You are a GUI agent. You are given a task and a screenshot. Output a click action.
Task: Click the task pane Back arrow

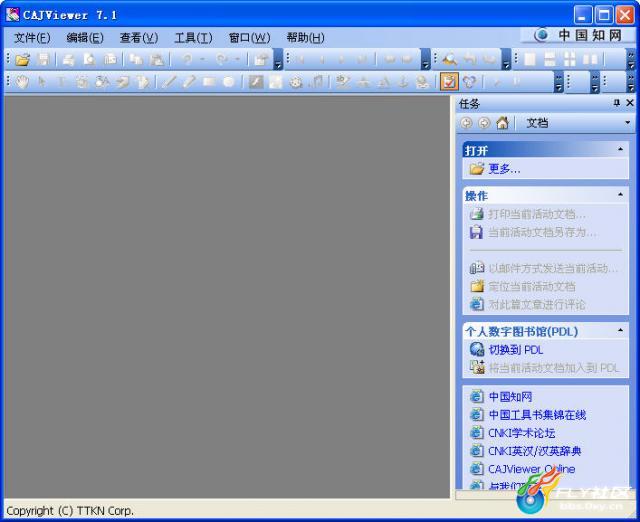[x=466, y=123]
